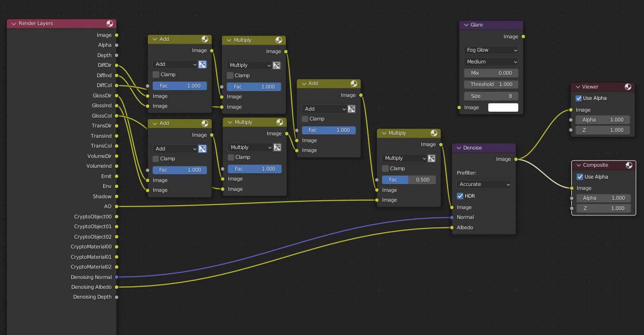Collapse the Denoise node
Screen dimensions: 644x335
(458, 148)
